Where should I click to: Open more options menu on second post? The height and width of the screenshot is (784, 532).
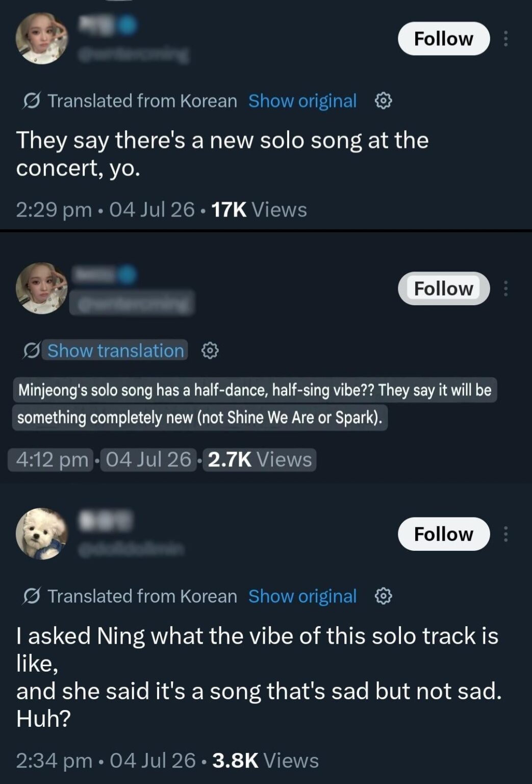pyautogui.click(x=505, y=288)
